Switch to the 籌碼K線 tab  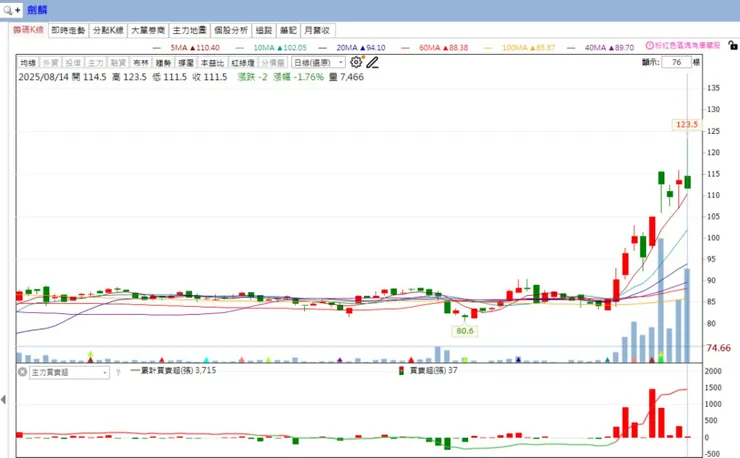pyautogui.click(x=28, y=30)
